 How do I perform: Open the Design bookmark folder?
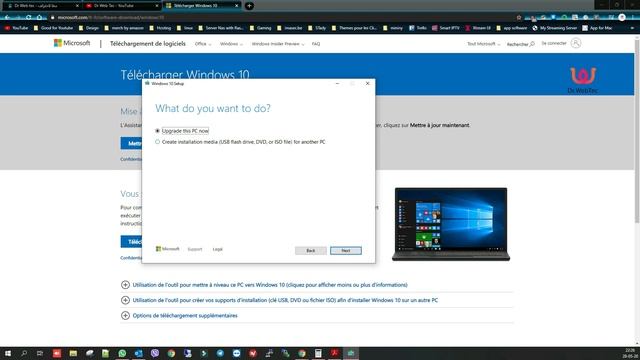click(x=89, y=28)
